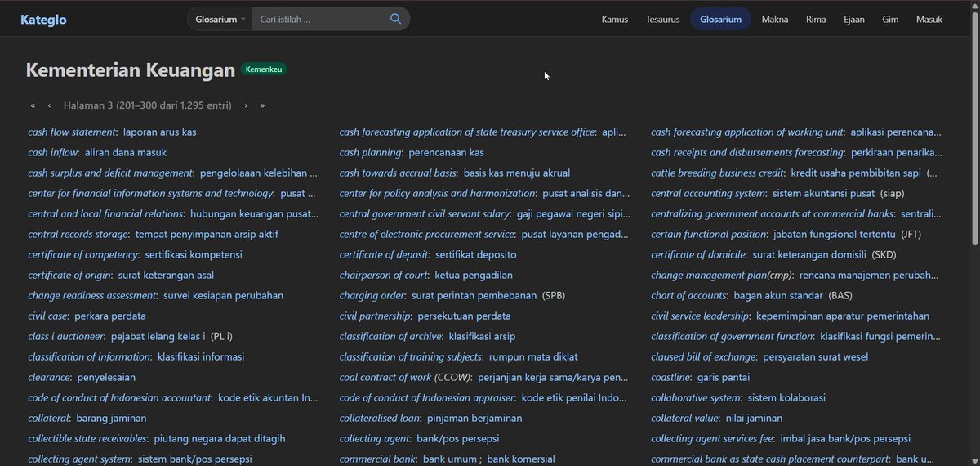
Task: Open the Gim menu item
Action: (x=890, y=19)
